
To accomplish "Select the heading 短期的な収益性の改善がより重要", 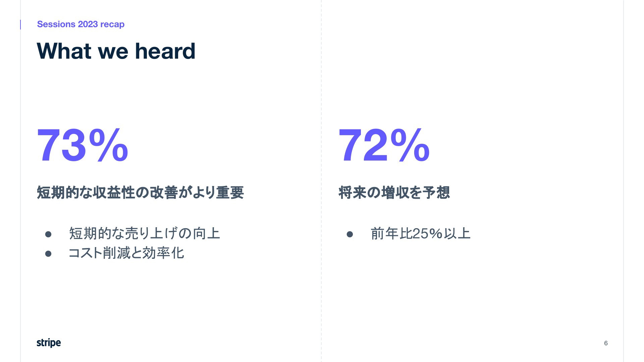I will [x=140, y=192].
